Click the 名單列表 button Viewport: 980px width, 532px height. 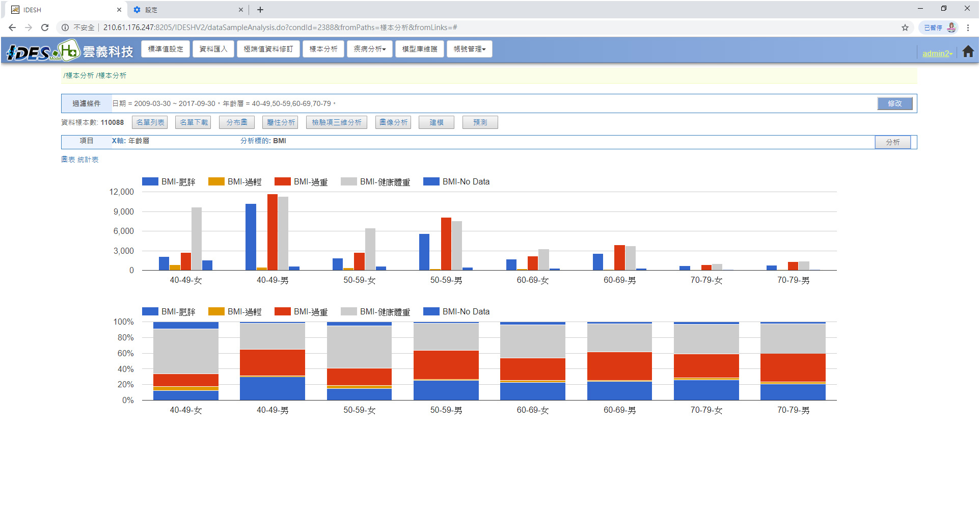coord(150,122)
